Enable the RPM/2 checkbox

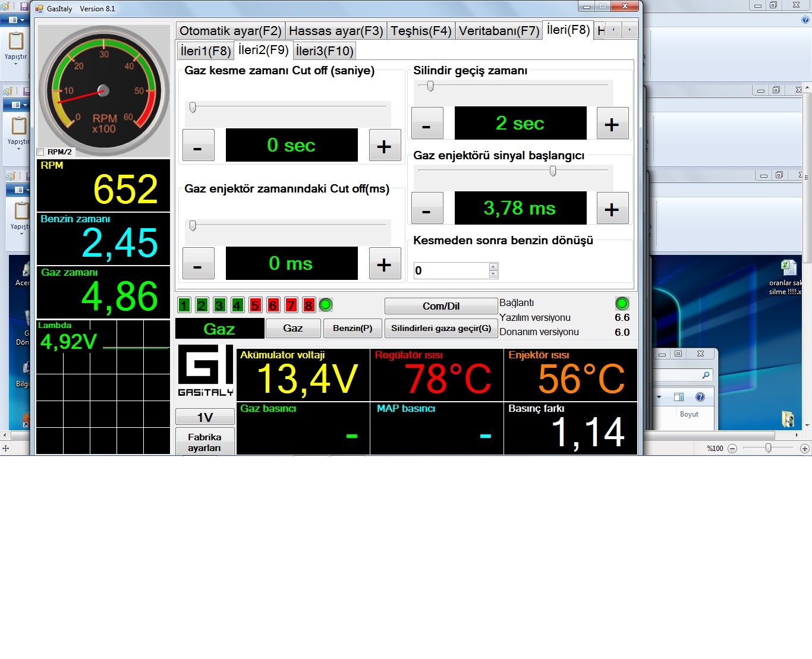(x=40, y=152)
